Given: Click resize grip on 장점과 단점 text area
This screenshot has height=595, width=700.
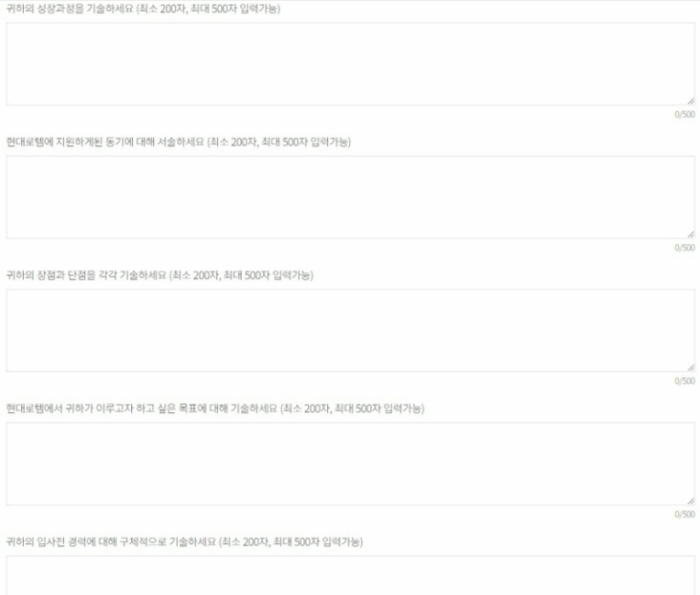Looking at the screenshot, I should pos(691,367).
